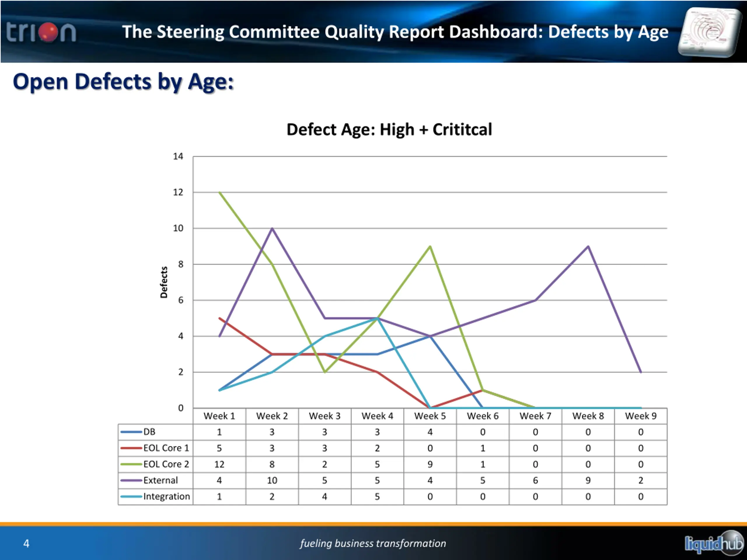The height and width of the screenshot is (560, 747).
Task: Click the DB blue legend line marker
Action: (x=131, y=432)
